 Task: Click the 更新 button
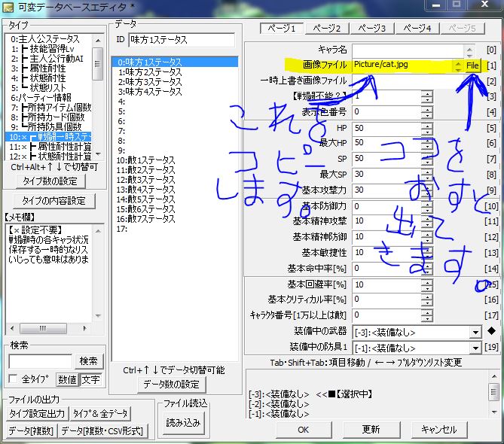[371, 430]
